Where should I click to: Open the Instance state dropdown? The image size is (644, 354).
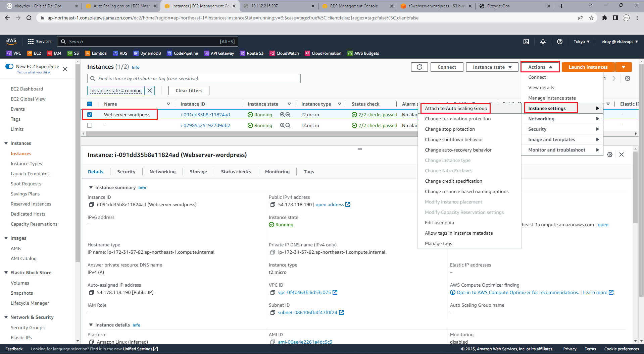point(492,67)
